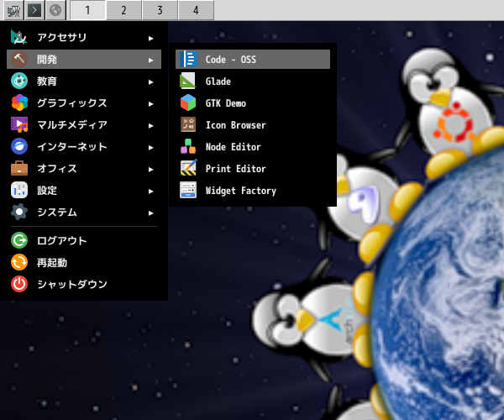Click the Icon Browser icon
Image resolution: width=504 pixels, height=420 pixels.
pos(188,124)
